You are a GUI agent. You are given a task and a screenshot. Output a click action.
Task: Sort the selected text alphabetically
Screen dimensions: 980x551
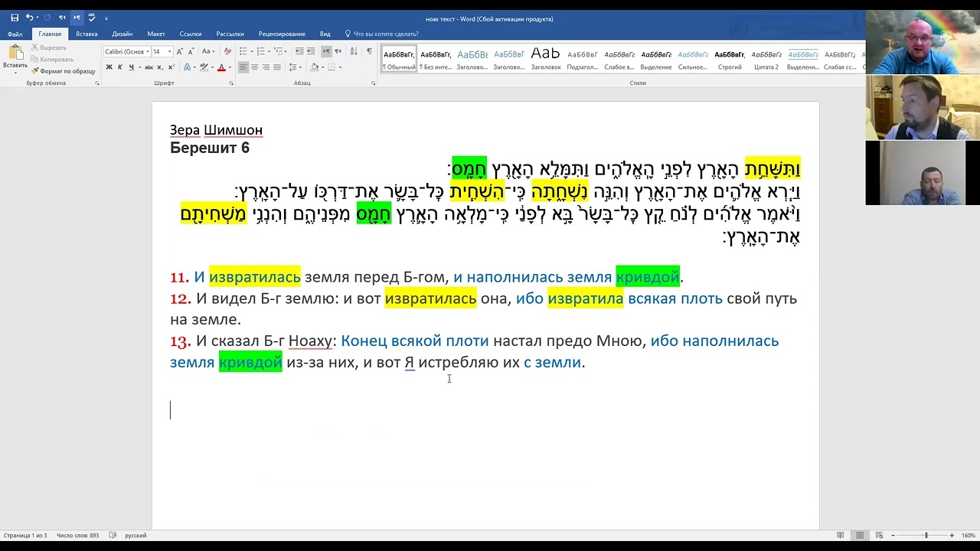coord(354,51)
